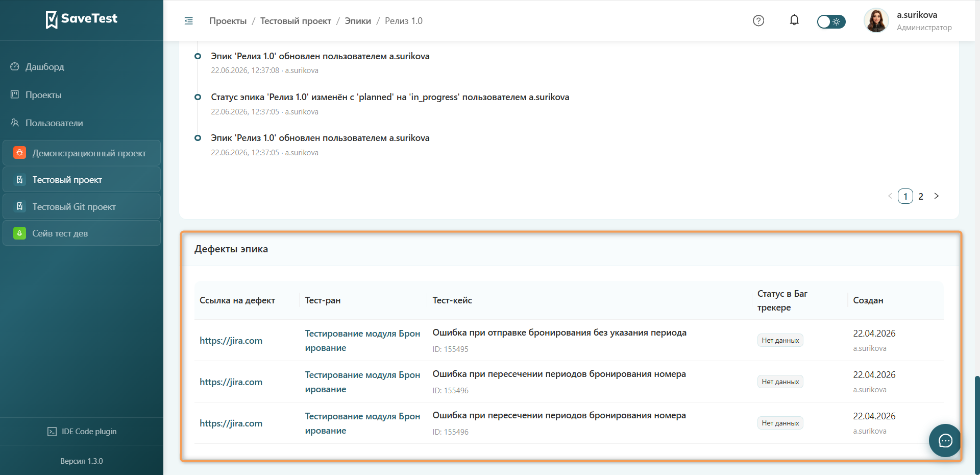The width and height of the screenshot is (980, 475).
Task: Click ID: 155495 text
Action: click(x=450, y=349)
